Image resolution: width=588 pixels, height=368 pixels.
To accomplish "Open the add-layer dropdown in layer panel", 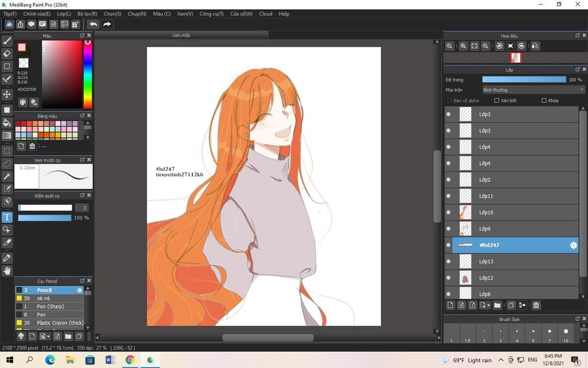I will point(485,305).
